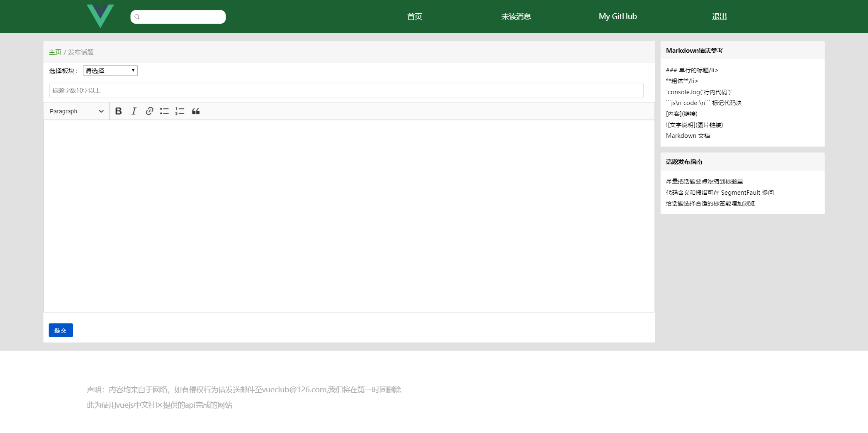The image size is (868, 433).
Task: Toggle italic formatting in editor toolbar
Action: [134, 111]
